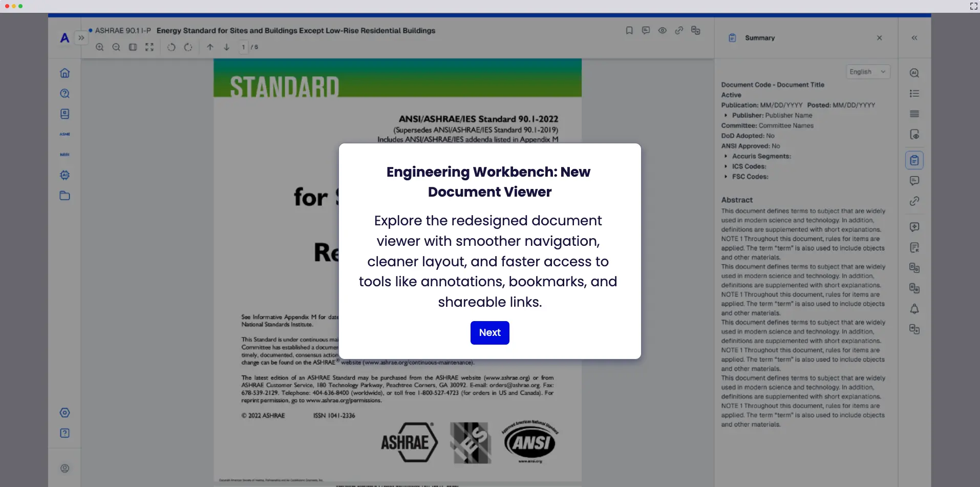Open the bell alerts icon in right toolbar
This screenshot has height=487, width=980.
click(x=914, y=309)
